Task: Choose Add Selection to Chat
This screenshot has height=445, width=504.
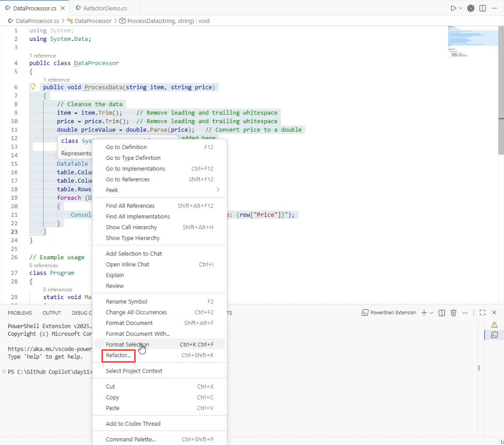Action: (160, 254)
